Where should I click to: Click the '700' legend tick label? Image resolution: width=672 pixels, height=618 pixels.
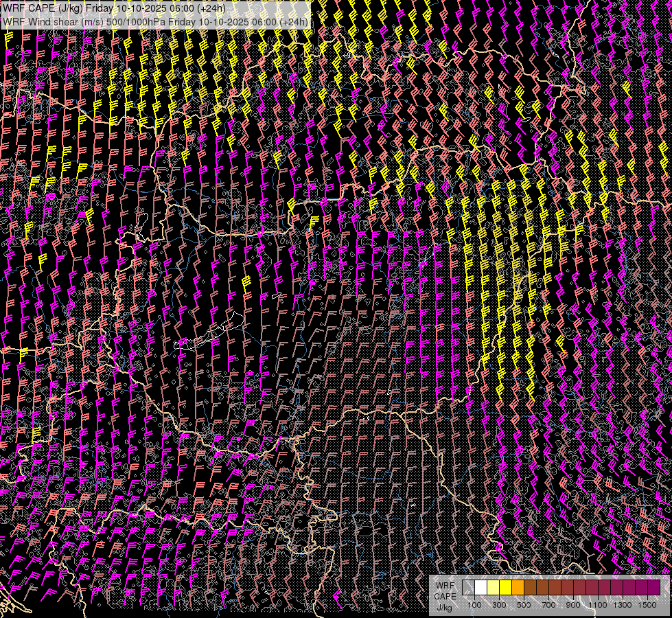[x=548, y=605]
